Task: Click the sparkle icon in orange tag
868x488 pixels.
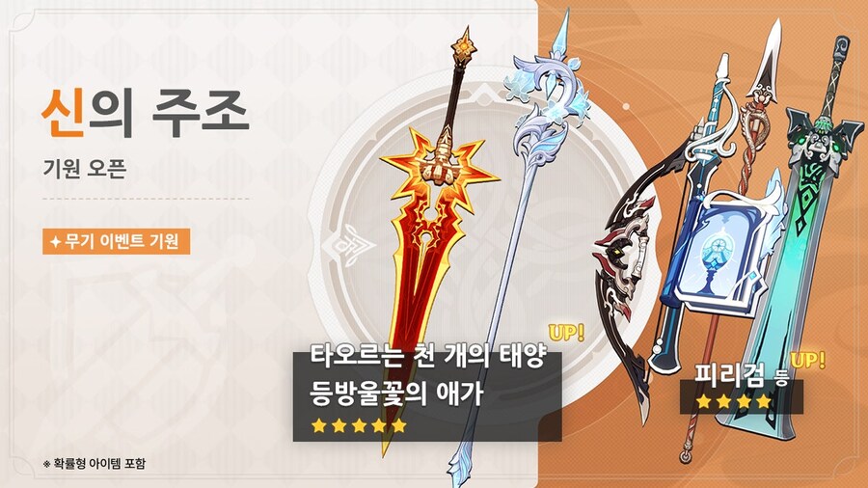Action: click(55, 242)
